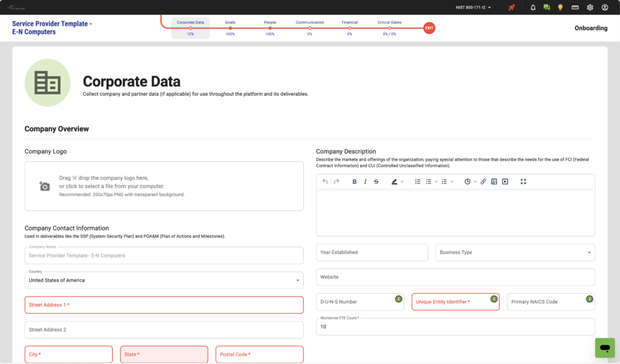Open the Business Type dropdown
Image resolution: width=620 pixels, height=364 pixels.
click(x=515, y=252)
